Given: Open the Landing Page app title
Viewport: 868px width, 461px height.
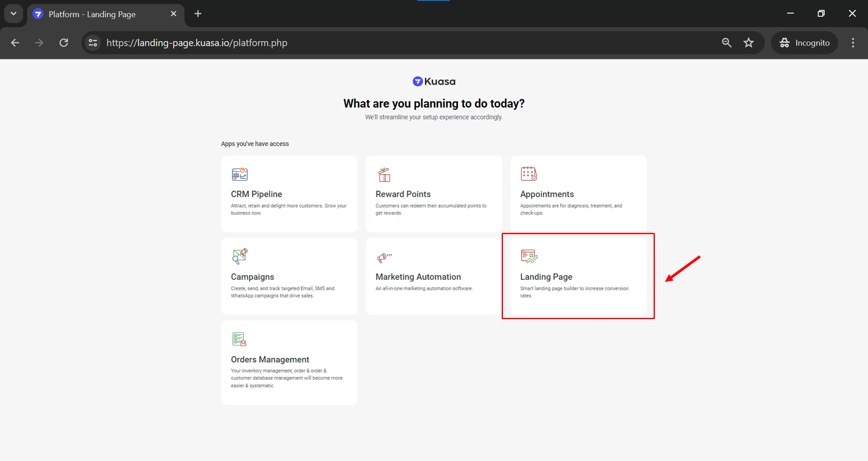Looking at the screenshot, I should [x=546, y=277].
